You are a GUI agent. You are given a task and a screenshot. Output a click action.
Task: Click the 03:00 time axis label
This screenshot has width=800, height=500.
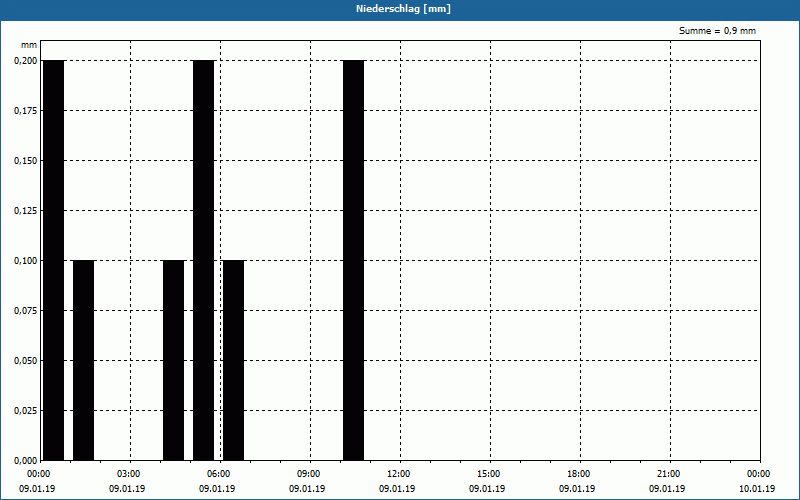tap(129, 474)
